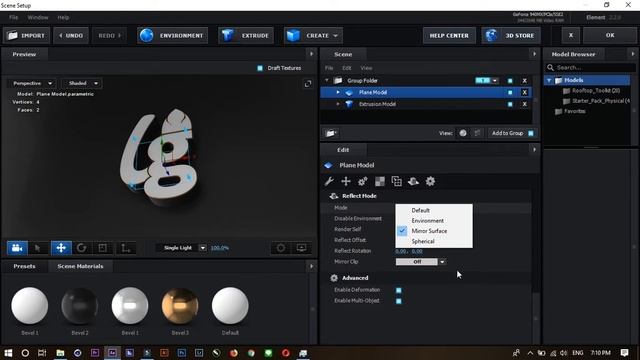Image resolution: width=640 pixels, height=360 pixels.
Task: Select the move tool in Preview toolbar
Action: (x=61, y=248)
